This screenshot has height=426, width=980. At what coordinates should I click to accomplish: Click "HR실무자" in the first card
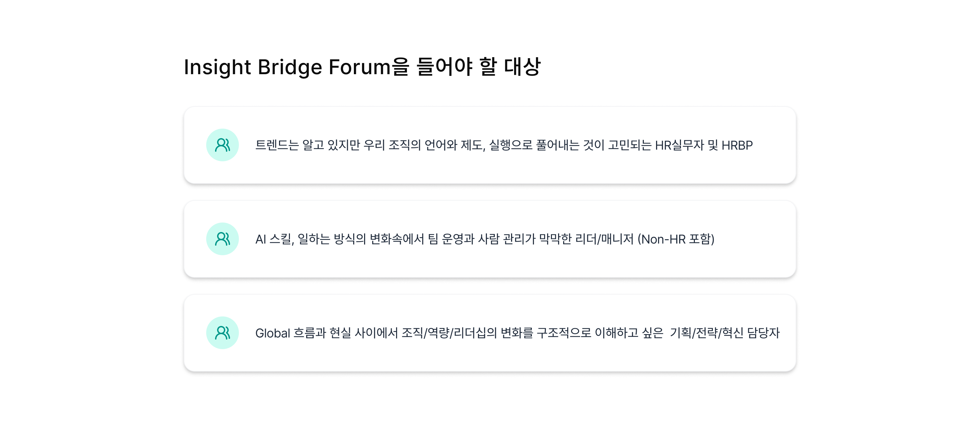679,145
